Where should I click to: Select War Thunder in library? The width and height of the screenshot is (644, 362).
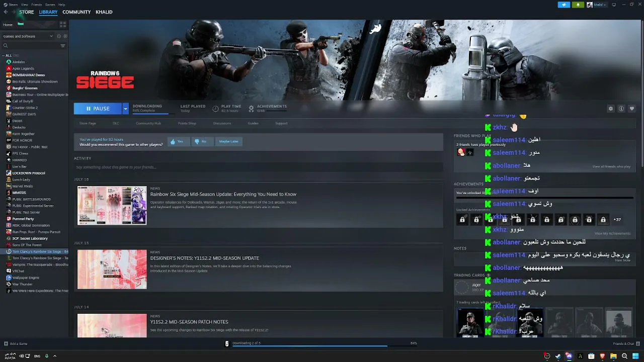pyautogui.click(x=23, y=284)
